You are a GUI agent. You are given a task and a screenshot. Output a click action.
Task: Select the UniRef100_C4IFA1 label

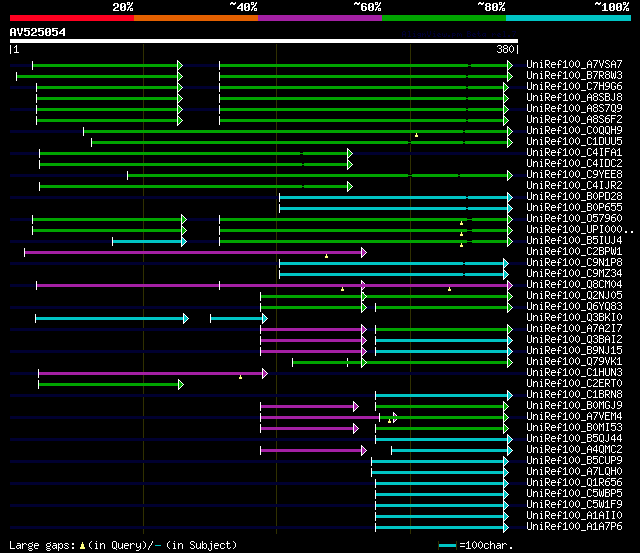tap(574, 153)
